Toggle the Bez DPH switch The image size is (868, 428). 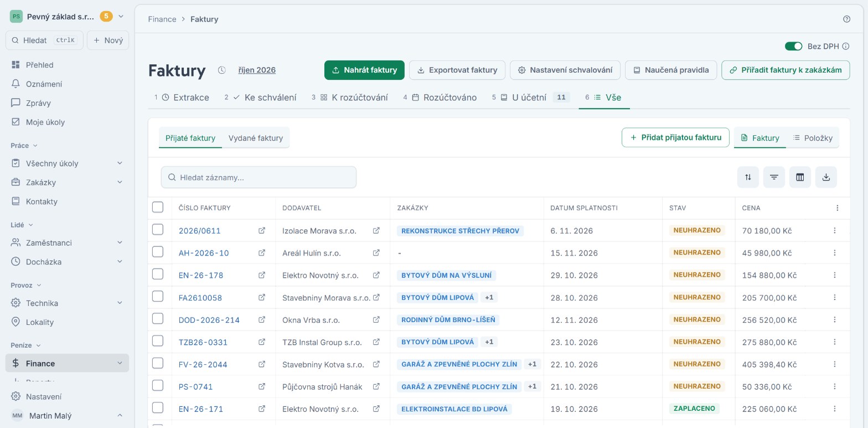point(793,46)
